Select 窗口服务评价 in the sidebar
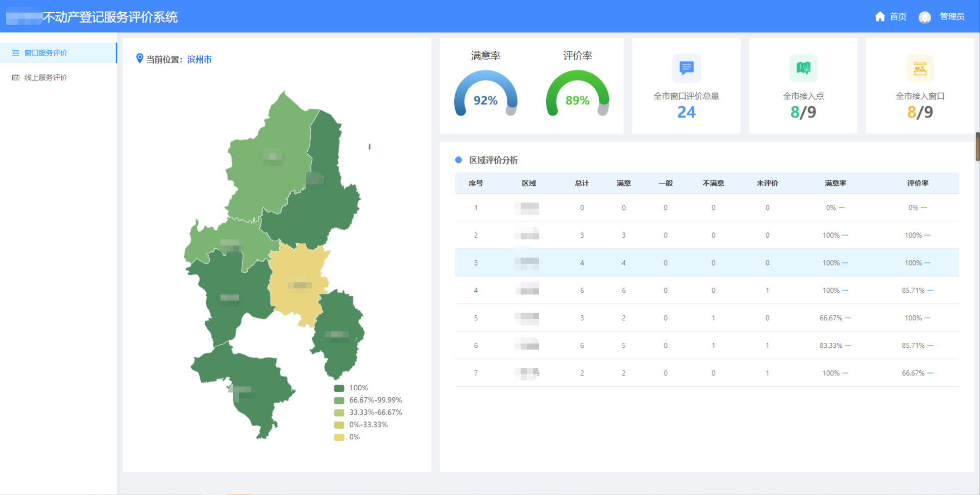980x495 pixels. tap(46, 53)
